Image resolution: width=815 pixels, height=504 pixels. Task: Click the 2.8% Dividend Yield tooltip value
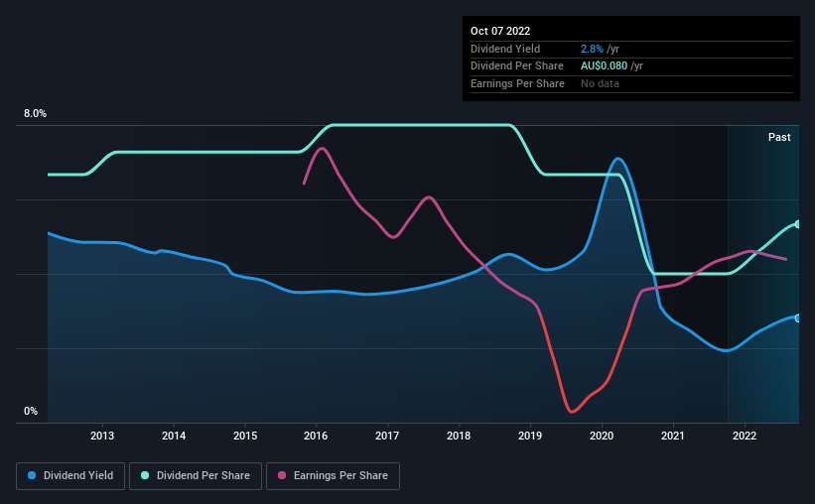(592, 49)
